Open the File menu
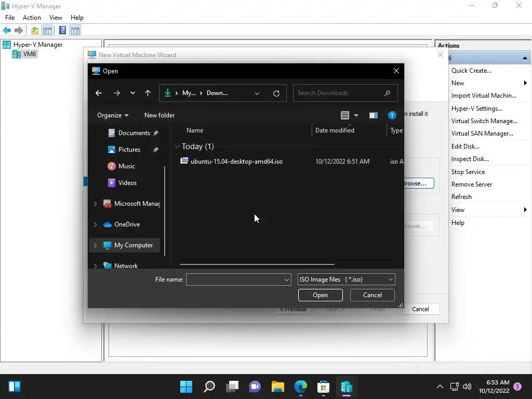Image resolution: width=532 pixels, height=399 pixels. (10, 18)
